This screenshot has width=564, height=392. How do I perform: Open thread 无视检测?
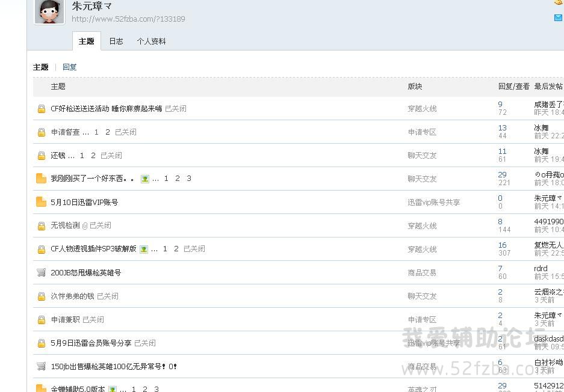click(65, 225)
